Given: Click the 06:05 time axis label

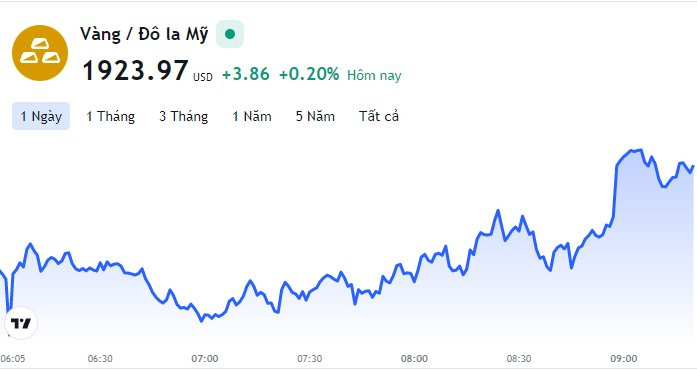Looking at the screenshot, I should point(13,359).
